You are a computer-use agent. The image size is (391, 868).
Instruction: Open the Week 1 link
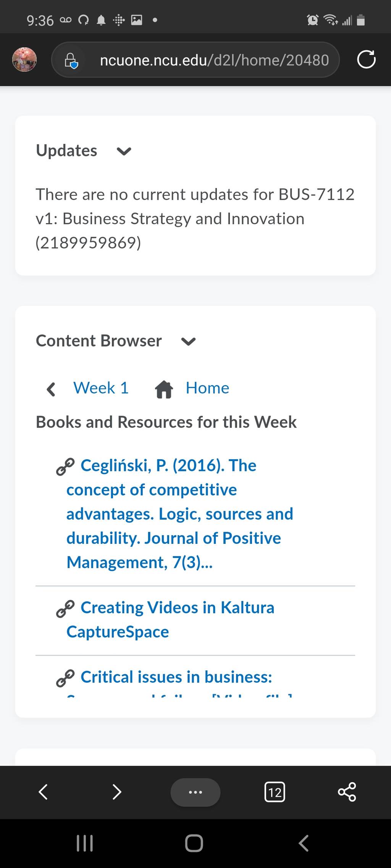point(101,388)
